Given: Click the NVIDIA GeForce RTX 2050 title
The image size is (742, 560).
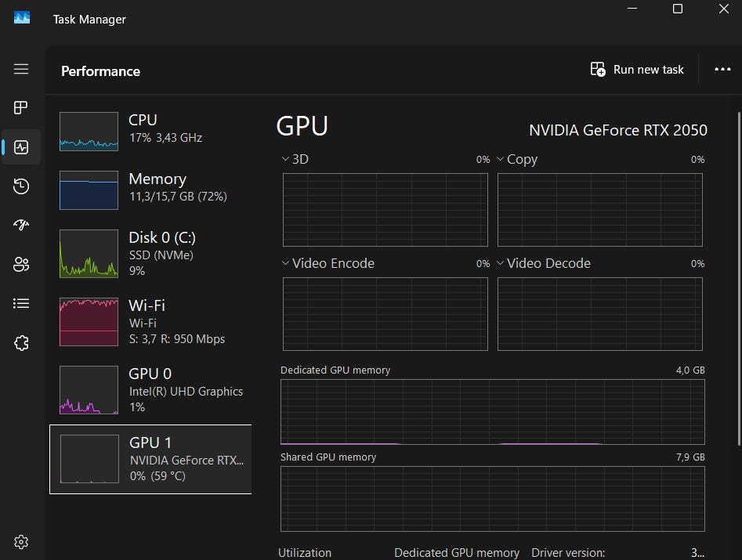Looking at the screenshot, I should point(618,130).
